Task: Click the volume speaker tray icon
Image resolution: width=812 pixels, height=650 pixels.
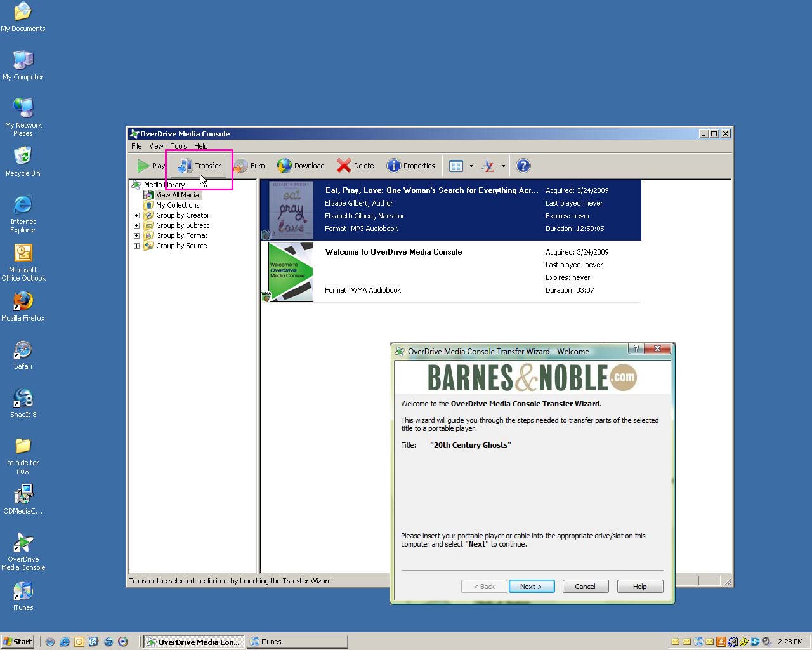Action: 766,642
